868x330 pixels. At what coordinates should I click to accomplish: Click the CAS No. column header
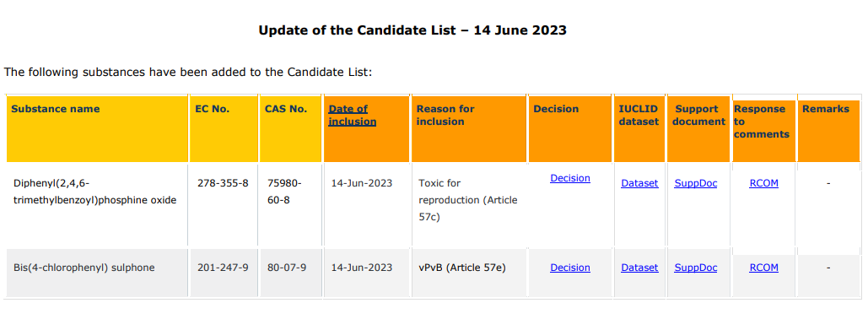(286, 109)
